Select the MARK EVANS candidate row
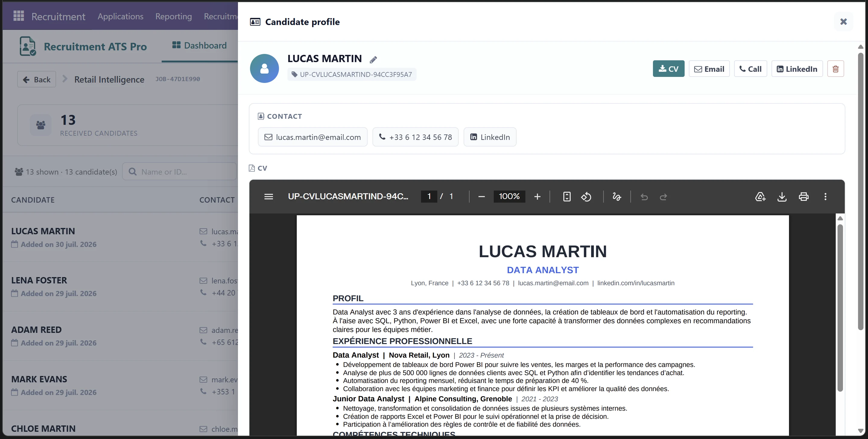This screenshot has height=439, width=868. point(120,385)
